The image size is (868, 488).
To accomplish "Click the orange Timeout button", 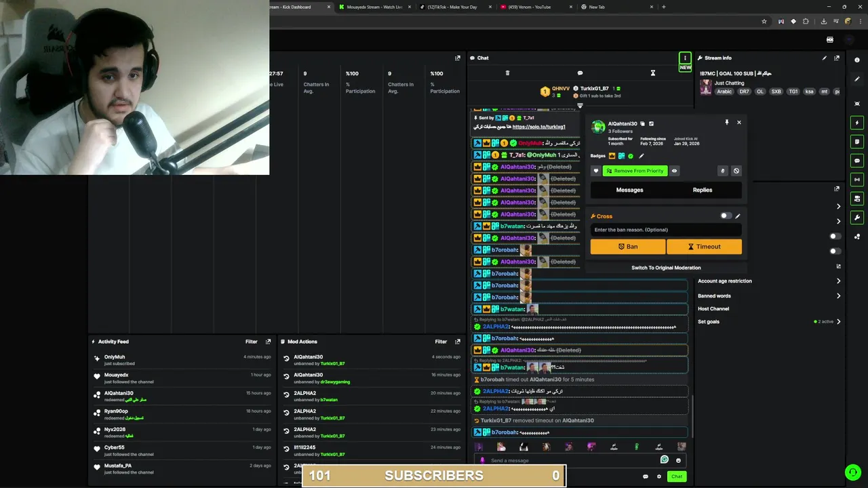I will click(704, 247).
